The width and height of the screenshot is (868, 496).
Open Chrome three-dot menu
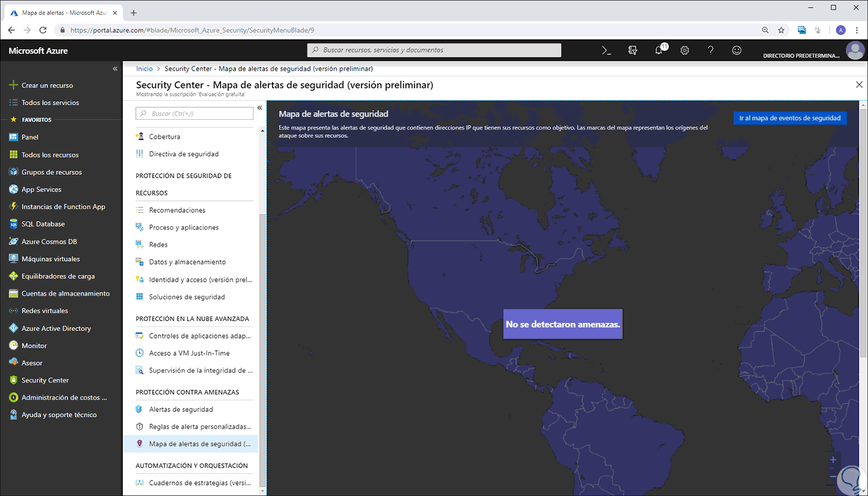click(x=857, y=30)
